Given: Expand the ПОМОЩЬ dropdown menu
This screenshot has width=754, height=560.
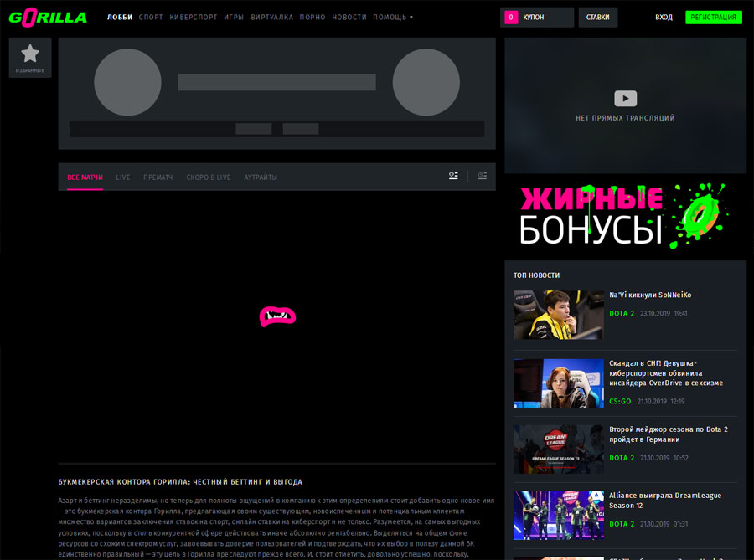Looking at the screenshot, I should 393,18.
